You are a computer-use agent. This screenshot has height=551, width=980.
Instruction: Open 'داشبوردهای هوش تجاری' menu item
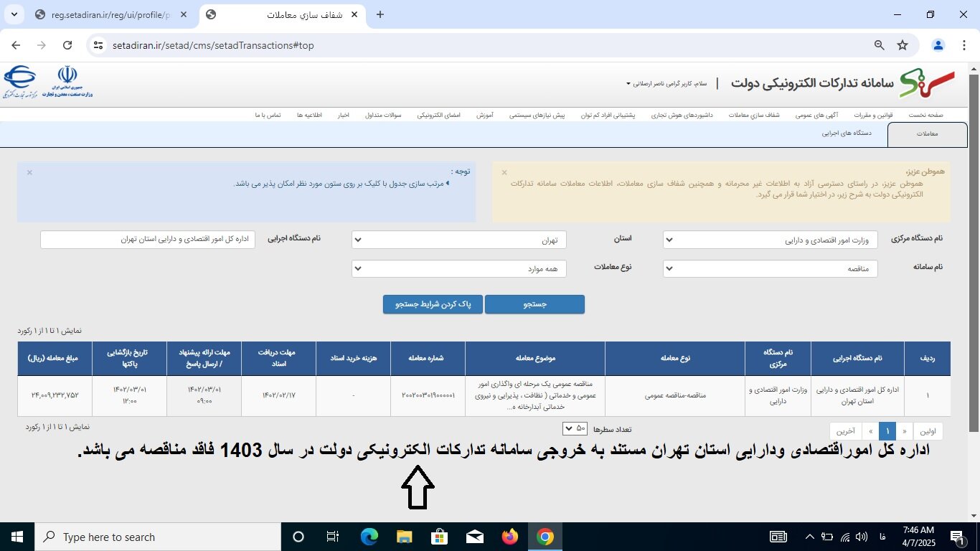[682, 115]
